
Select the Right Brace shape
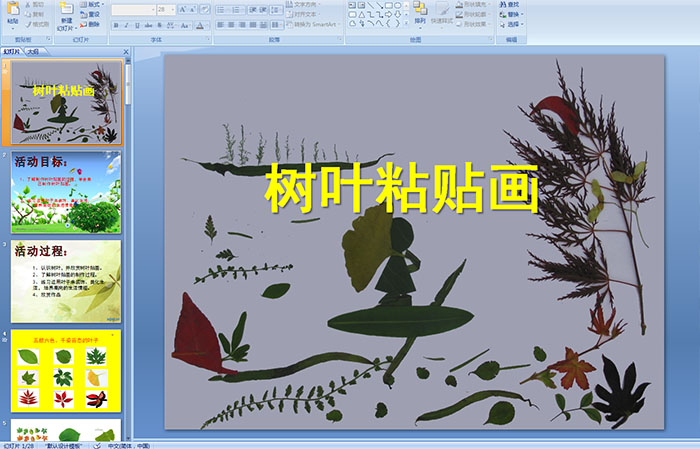[x=397, y=23]
